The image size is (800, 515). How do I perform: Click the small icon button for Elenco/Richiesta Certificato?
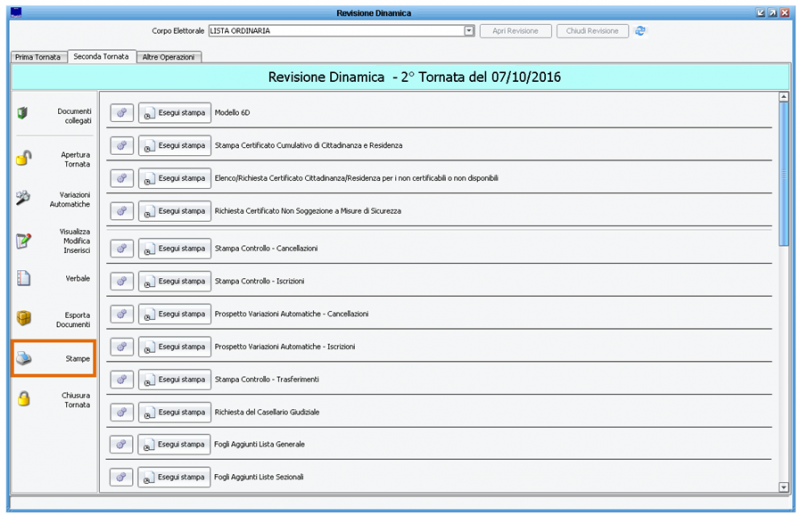121,178
